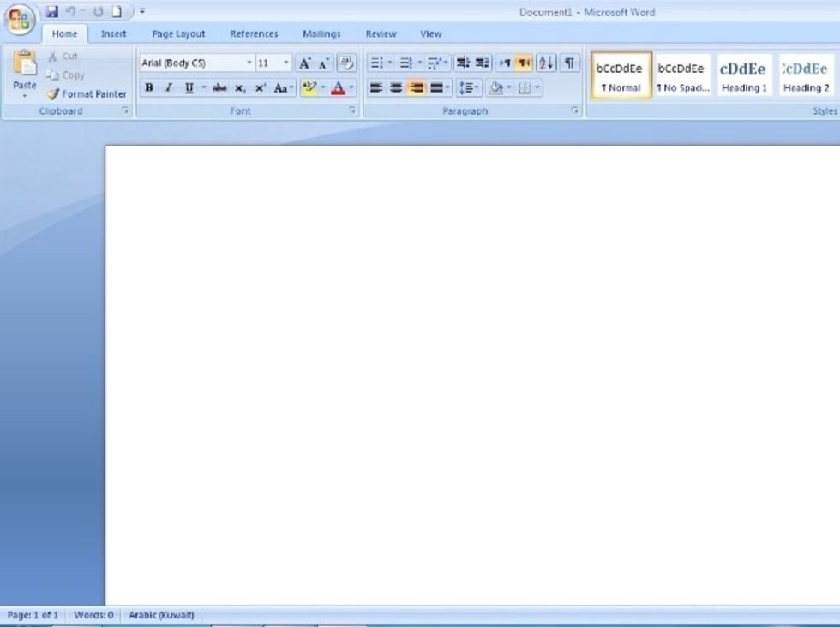This screenshot has width=840, height=627.
Task: Toggle Italic formatting
Action: pos(169,87)
